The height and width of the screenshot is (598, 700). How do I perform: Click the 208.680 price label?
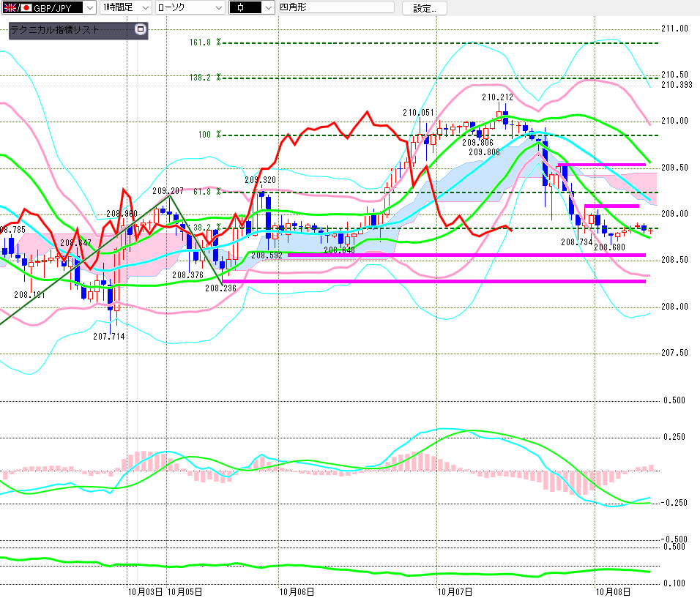point(609,247)
